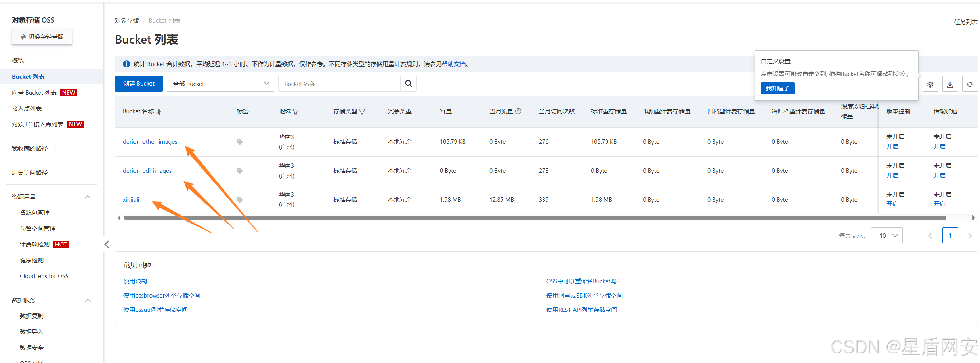Refresh the bucket list
Viewport: 980px width, 363px height.
point(970,84)
